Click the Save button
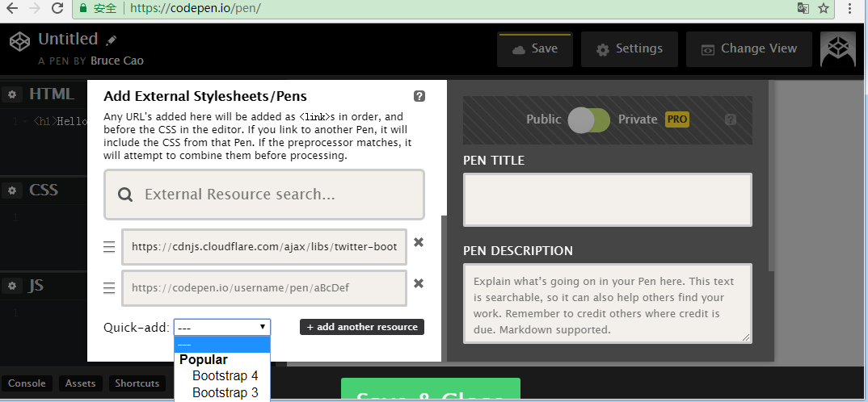Image resolution: width=868 pixels, height=402 pixels. coord(535,48)
